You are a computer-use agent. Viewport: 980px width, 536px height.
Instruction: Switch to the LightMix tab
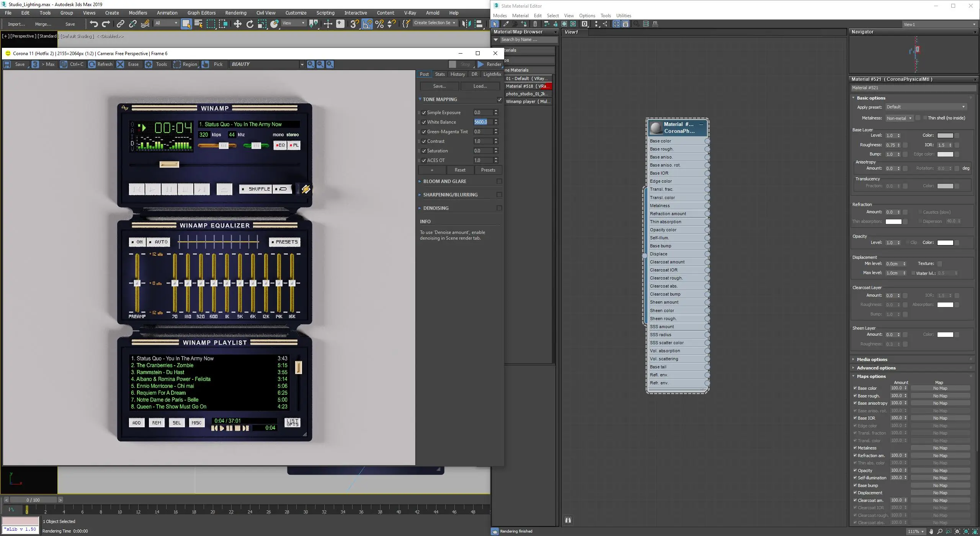pyautogui.click(x=492, y=74)
